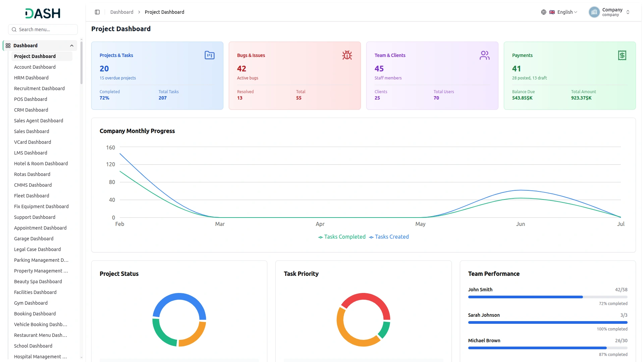Toggle the sidebar panel icon
Viewport: 644px width, 362px height.
click(x=97, y=12)
